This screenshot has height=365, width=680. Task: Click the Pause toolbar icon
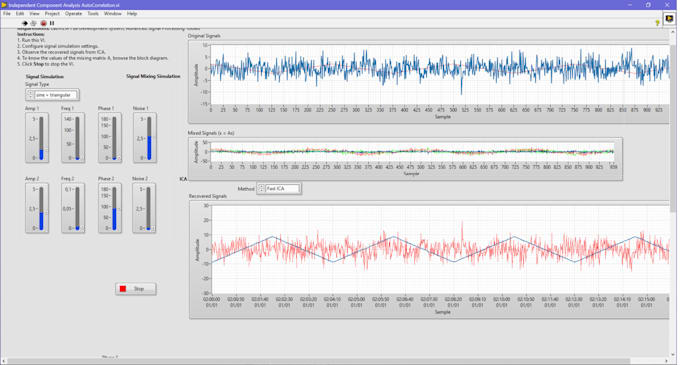(52, 23)
